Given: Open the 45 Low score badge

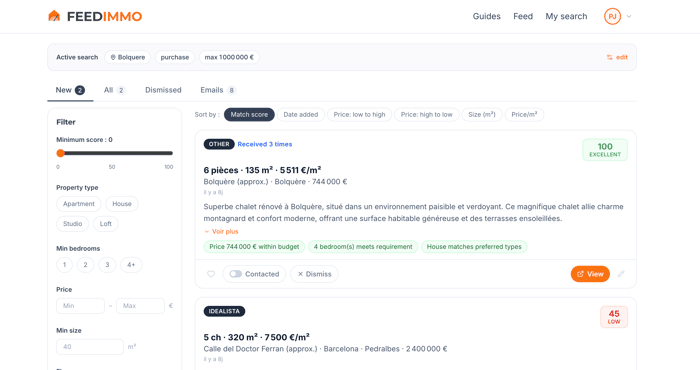Looking at the screenshot, I should [x=614, y=317].
